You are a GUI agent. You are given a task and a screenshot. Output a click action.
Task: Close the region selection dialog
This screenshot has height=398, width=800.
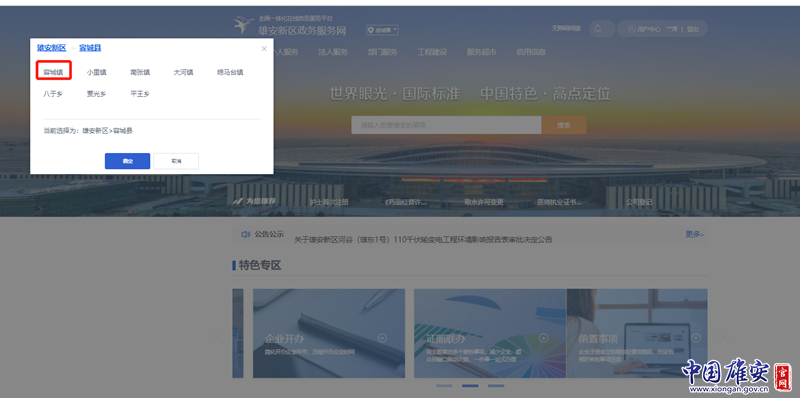(x=264, y=48)
